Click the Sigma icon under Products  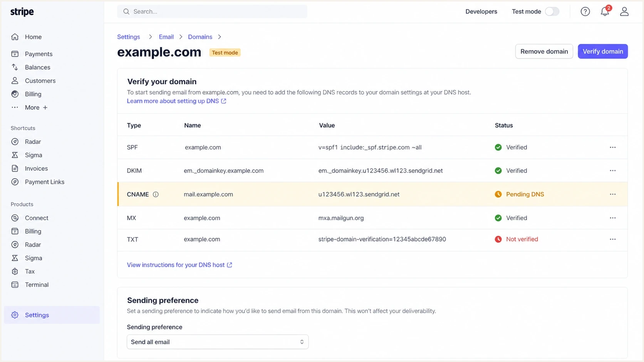point(15,258)
